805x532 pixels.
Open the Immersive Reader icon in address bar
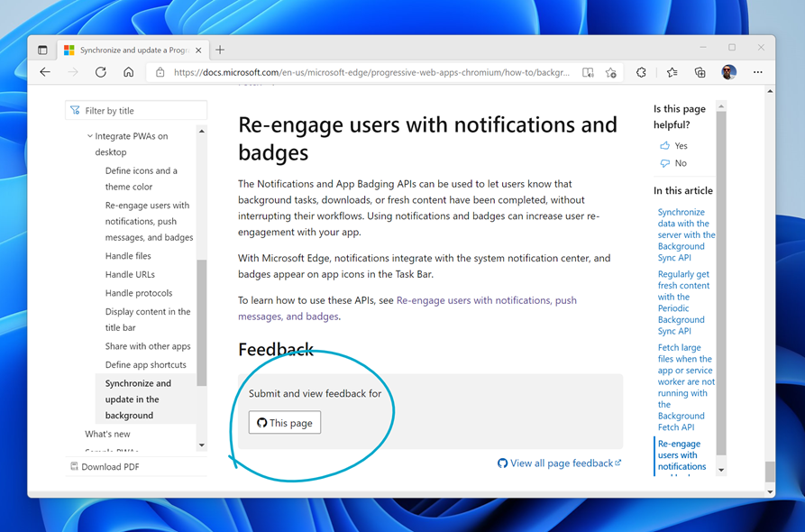[588, 73]
